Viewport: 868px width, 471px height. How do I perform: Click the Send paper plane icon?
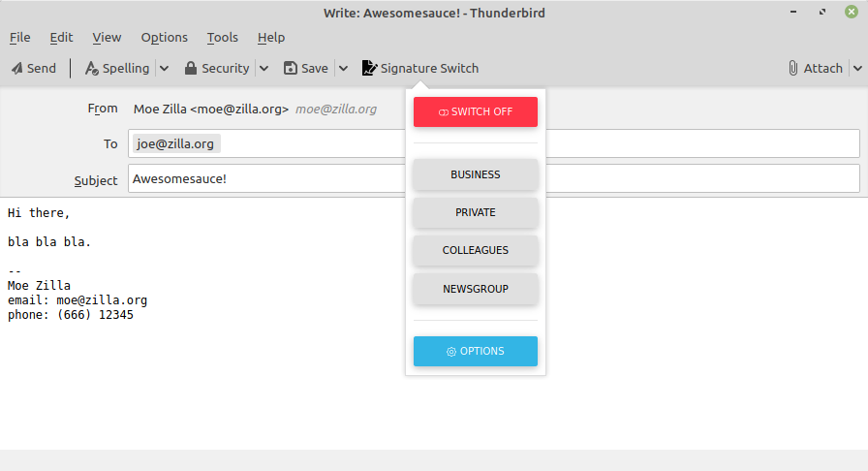click(16, 69)
